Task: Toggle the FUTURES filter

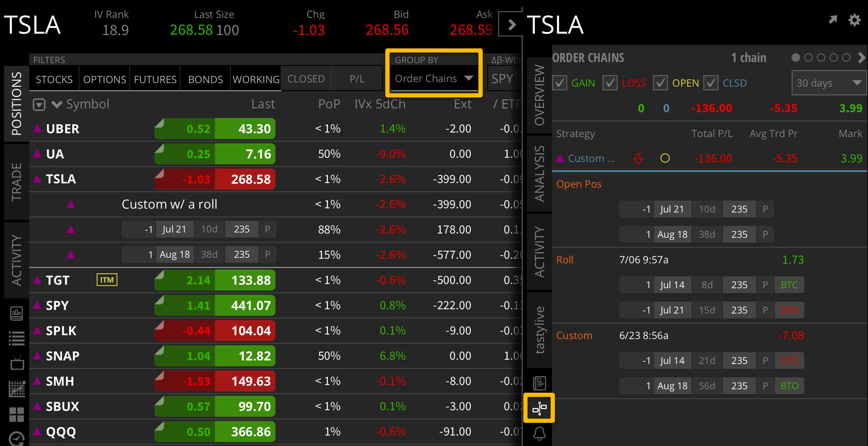Action: (155, 79)
